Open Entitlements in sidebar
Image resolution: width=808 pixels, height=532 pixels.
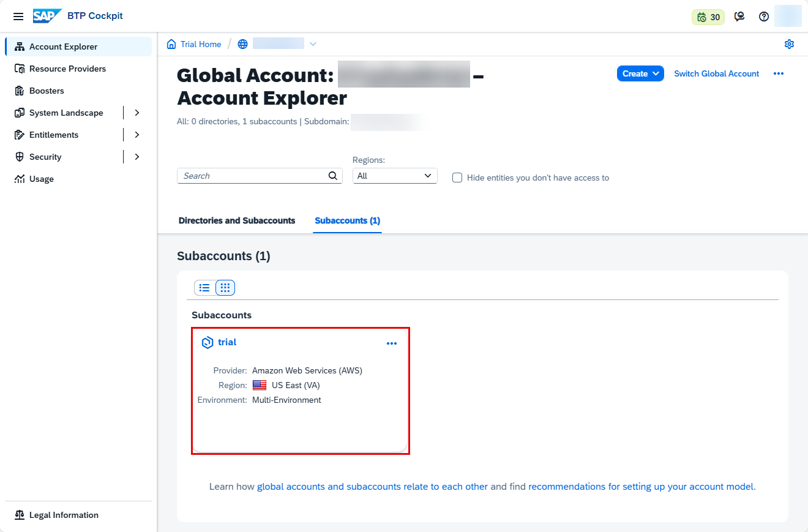coord(54,135)
